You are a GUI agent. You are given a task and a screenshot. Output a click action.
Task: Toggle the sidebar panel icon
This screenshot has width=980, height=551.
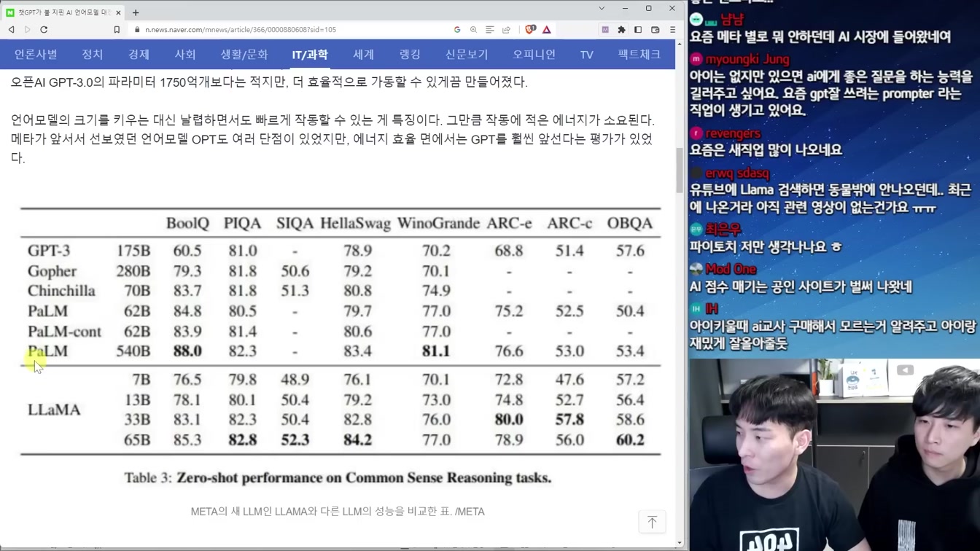[638, 30]
